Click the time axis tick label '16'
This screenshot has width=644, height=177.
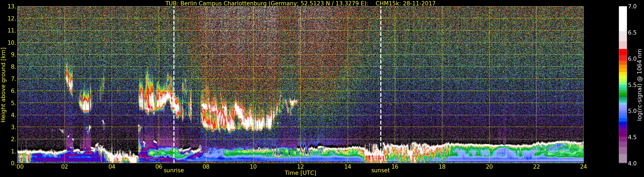tap(395, 167)
